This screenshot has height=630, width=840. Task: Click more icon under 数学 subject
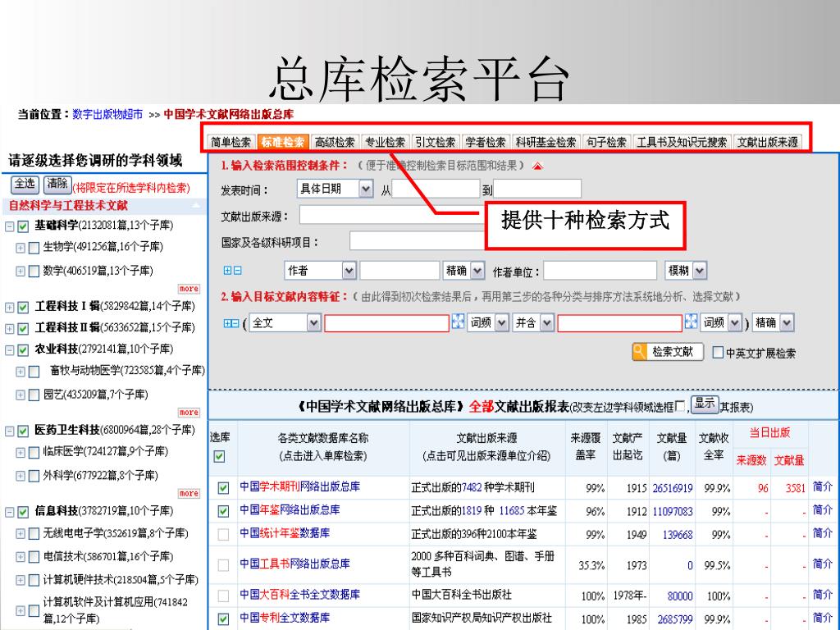click(x=189, y=289)
